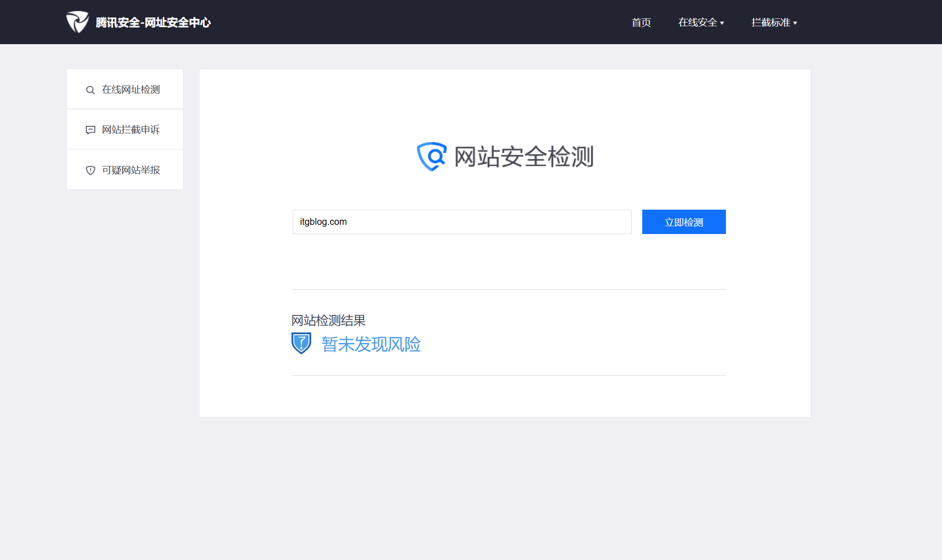Expand the arrow beside 在线安全
Screen dimensions: 942x560
722,23
